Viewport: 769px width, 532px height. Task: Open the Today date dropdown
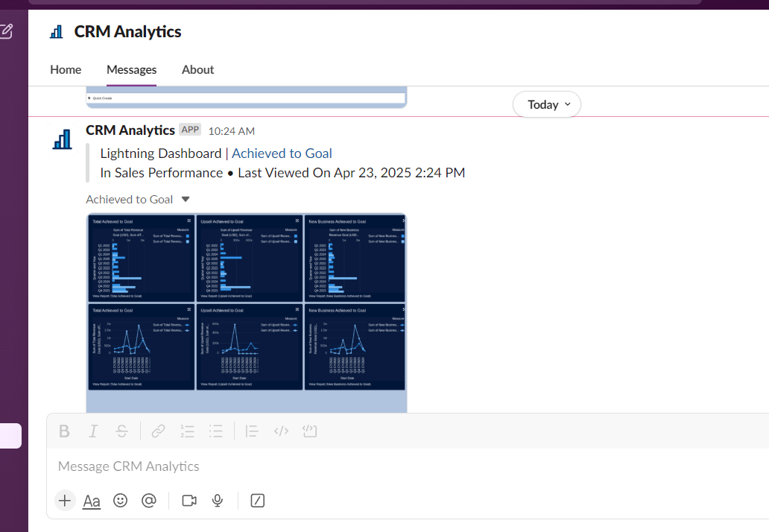coord(546,104)
